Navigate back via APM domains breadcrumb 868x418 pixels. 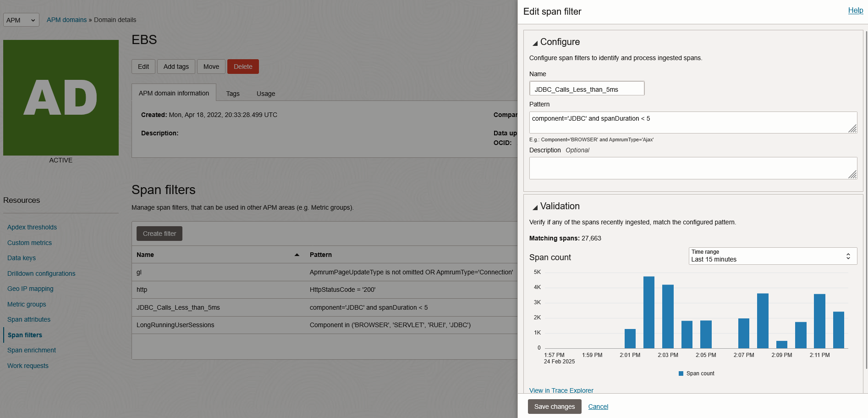(x=66, y=20)
